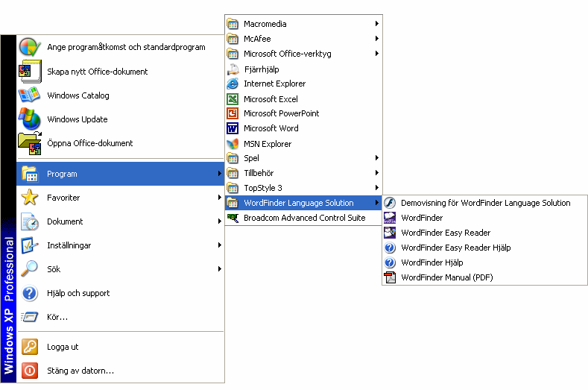Click the Dokument icon in Start menu
588x390 pixels.
30,221
